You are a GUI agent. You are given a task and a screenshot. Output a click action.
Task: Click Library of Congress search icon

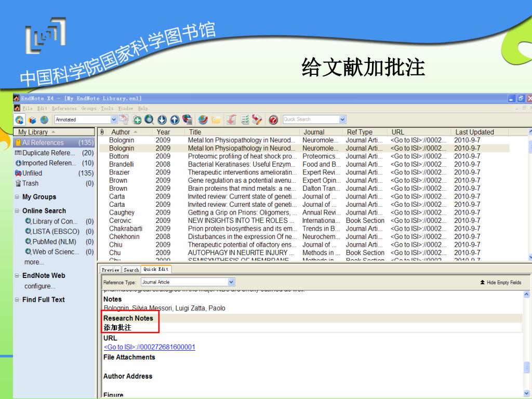pos(29,221)
